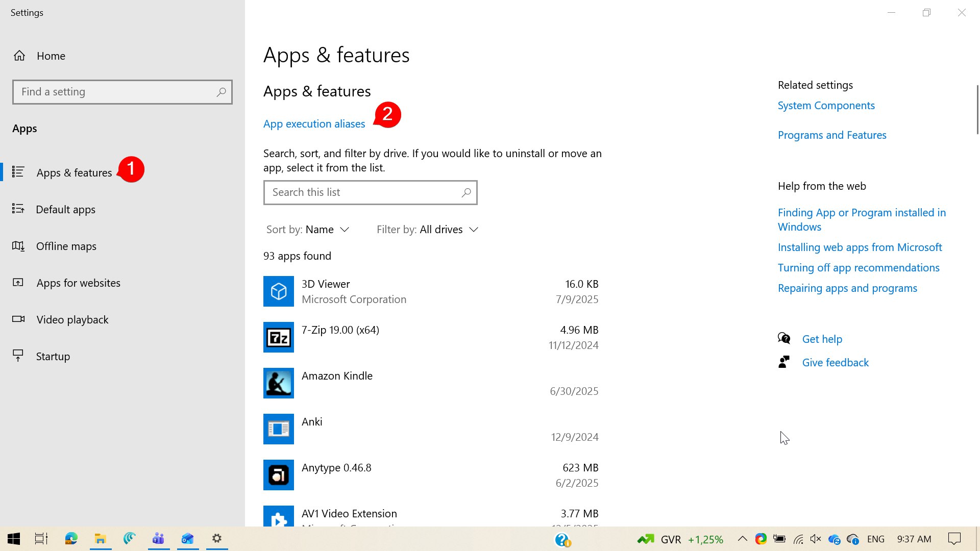Click the 3D Viewer app icon
Viewport: 980px width, 551px height.
279,291
